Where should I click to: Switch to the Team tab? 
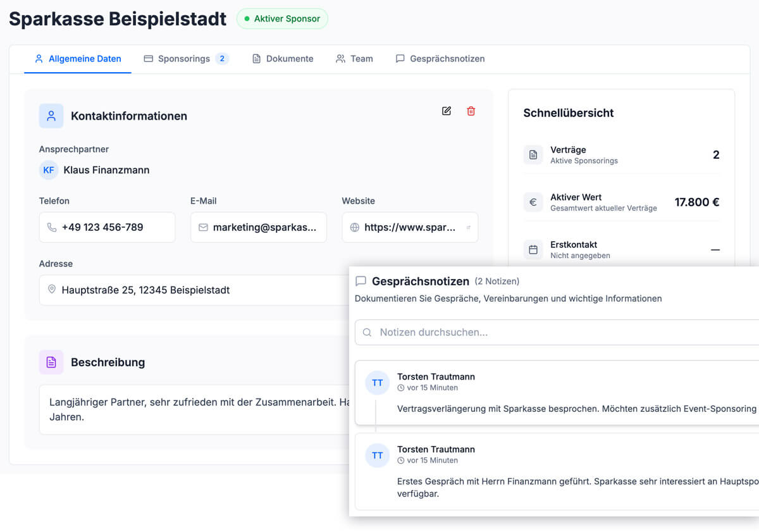pos(354,59)
